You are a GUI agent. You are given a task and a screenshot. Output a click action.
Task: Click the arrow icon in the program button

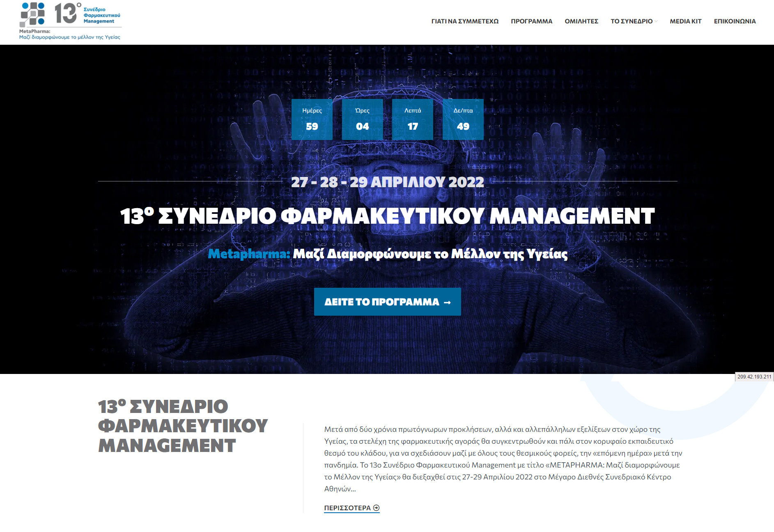coord(447,303)
